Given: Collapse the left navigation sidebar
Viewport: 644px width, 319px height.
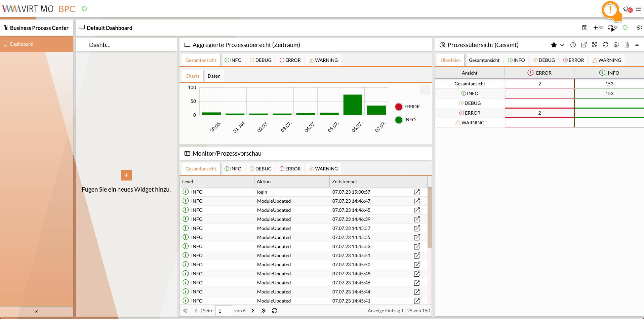Looking at the screenshot, I should click(x=36, y=311).
